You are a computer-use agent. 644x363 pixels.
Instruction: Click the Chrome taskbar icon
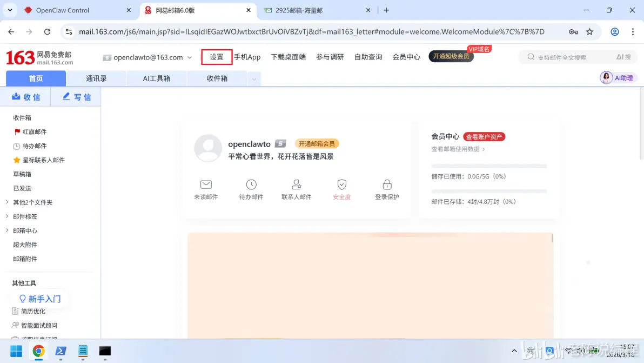[38, 351]
